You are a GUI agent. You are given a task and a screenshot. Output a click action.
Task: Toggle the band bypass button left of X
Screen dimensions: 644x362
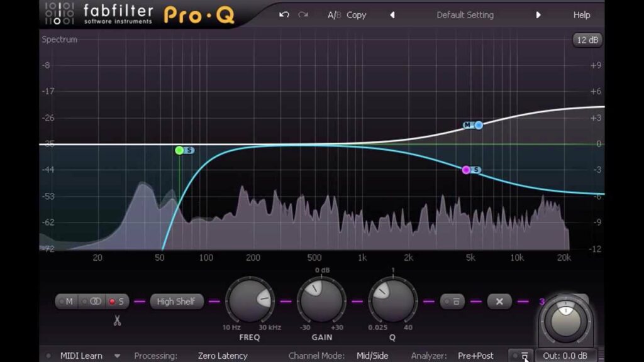coord(453,302)
